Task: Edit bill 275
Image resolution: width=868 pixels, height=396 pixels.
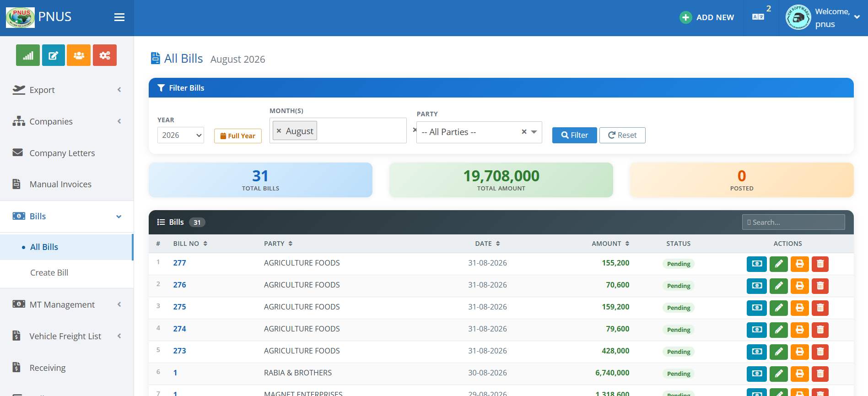Action: point(779,308)
